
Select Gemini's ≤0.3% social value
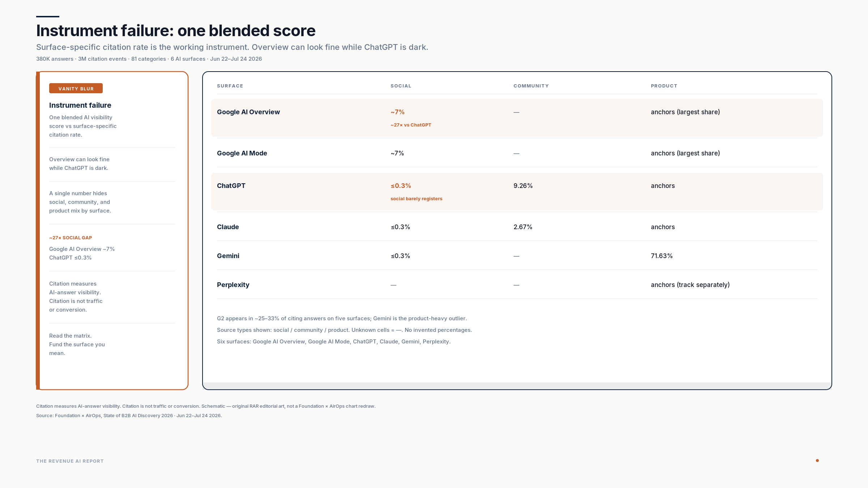pyautogui.click(x=400, y=256)
